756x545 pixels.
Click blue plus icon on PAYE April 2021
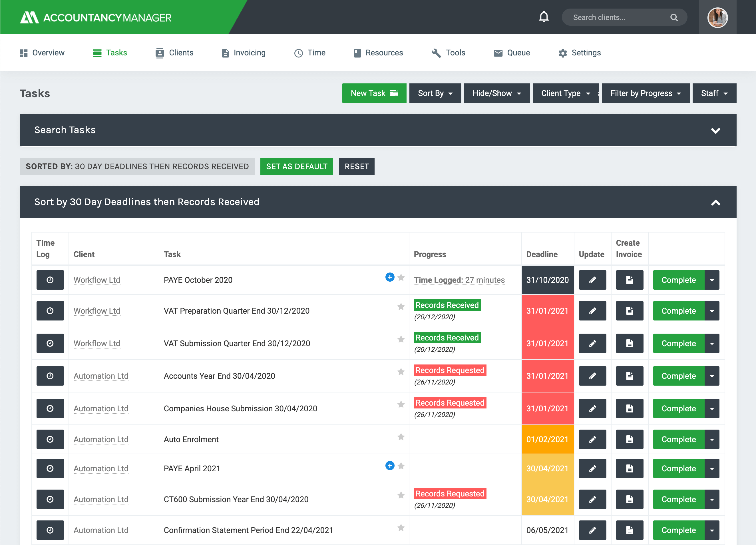[390, 466]
